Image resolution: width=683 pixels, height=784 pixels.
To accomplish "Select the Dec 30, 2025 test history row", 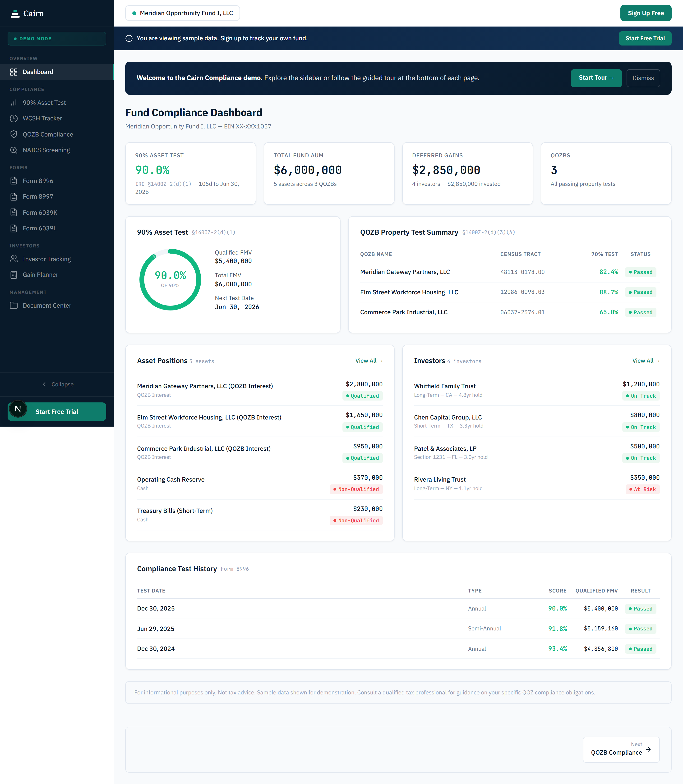I will [398, 609].
